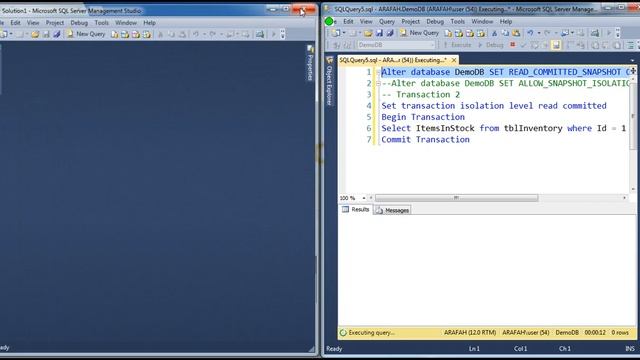Open View menu in left Solution1 window
The image size is (640, 360).
pyautogui.click(x=33, y=23)
